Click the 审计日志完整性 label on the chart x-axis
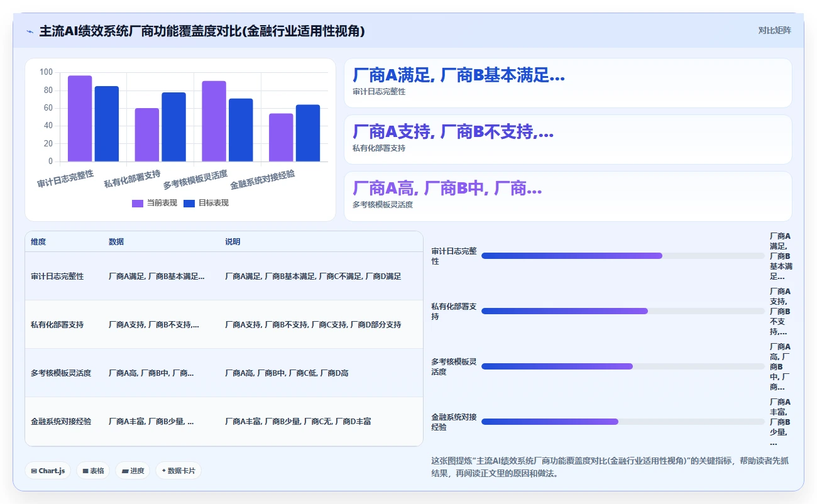Image resolution: width=817 pixels, height=504 pixels. pos(65,178)
